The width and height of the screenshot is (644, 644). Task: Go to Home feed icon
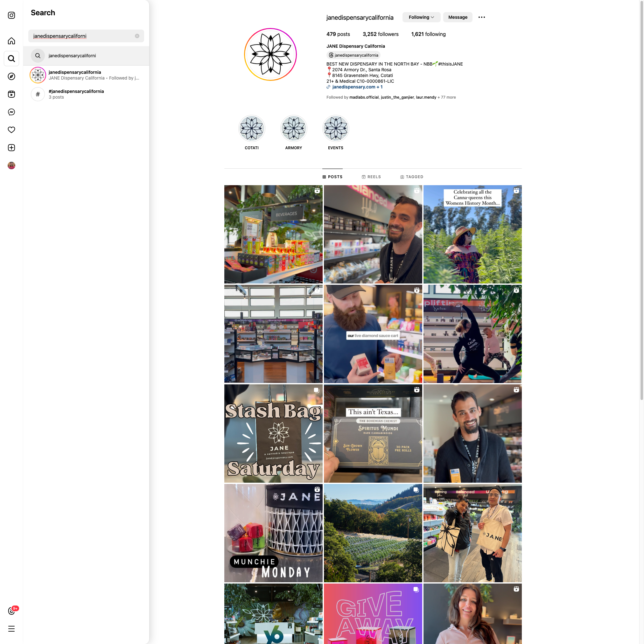pos(11,41)
